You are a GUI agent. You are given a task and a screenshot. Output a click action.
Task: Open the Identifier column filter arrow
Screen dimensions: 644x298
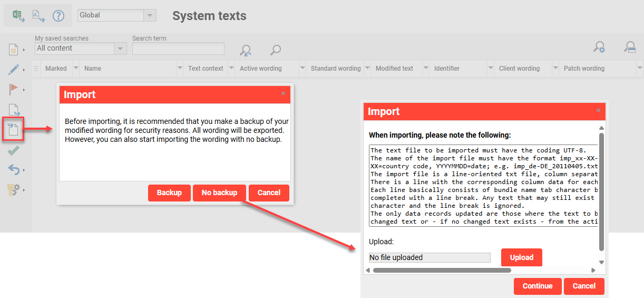[x=491, y=68]
